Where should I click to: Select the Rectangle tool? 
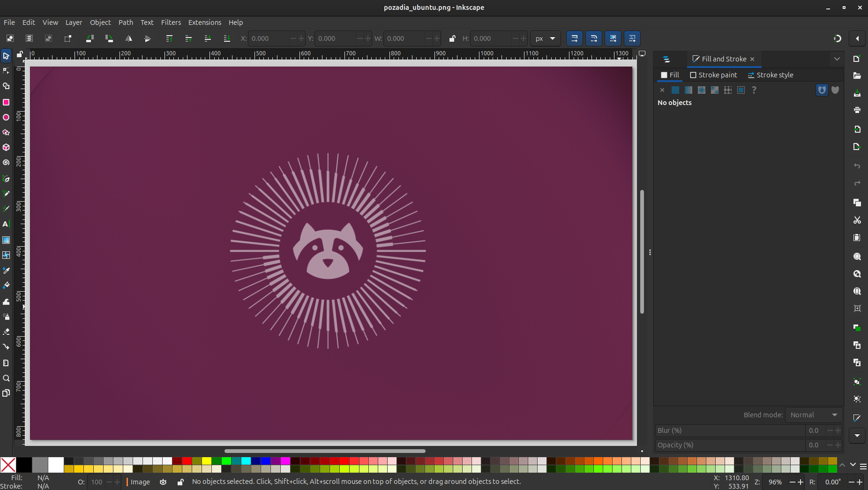6,102
